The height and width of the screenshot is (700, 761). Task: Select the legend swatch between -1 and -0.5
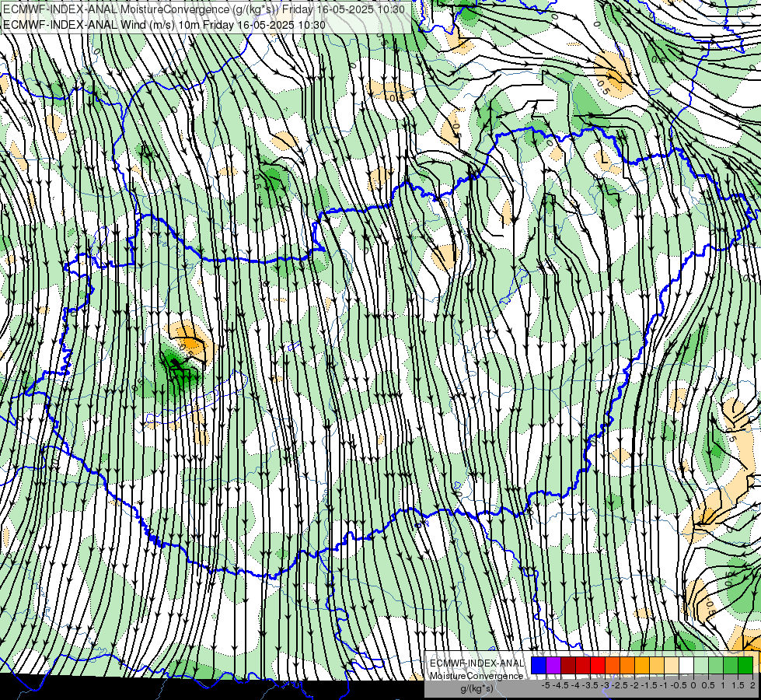pyautogui.click(x=657, y=665)
